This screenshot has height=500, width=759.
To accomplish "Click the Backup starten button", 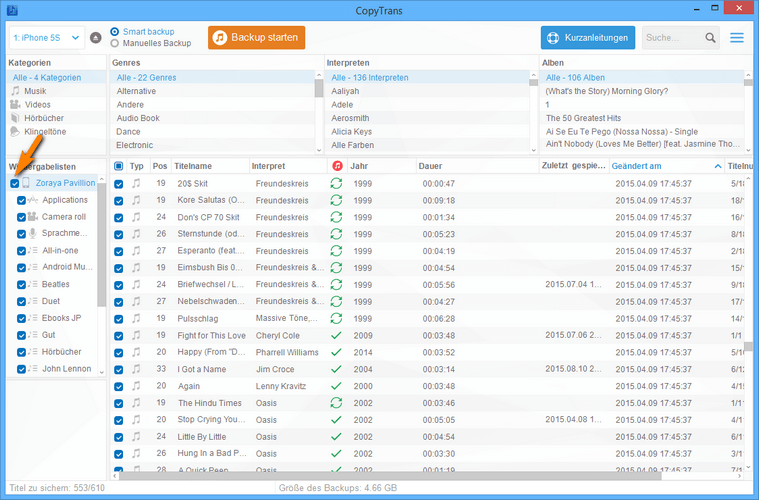I will pyautogui.click(x=257, y=38).
